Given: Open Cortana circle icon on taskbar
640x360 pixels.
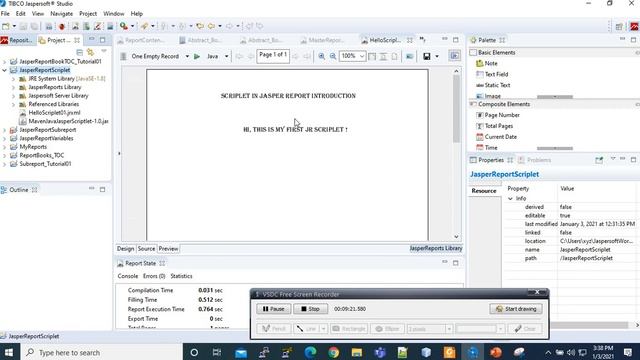Looking at the screenshot, I should click(194, 352).
